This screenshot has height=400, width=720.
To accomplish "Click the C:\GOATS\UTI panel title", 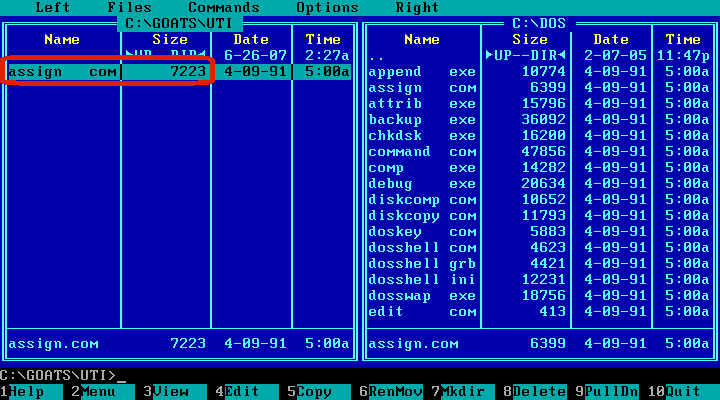I will point(179,23).
